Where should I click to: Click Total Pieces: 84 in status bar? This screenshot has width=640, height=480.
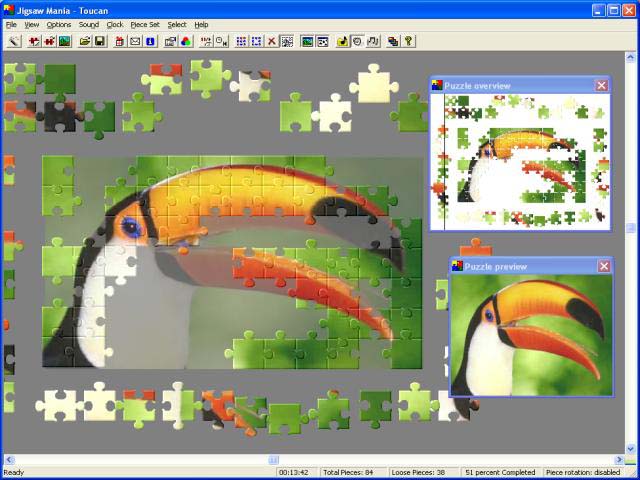(x=348, y=472)
